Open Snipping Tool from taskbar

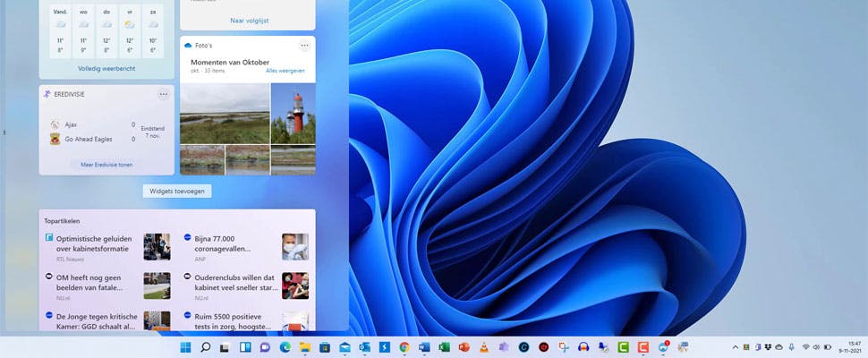pyautogui.click(x=564, y=347)
